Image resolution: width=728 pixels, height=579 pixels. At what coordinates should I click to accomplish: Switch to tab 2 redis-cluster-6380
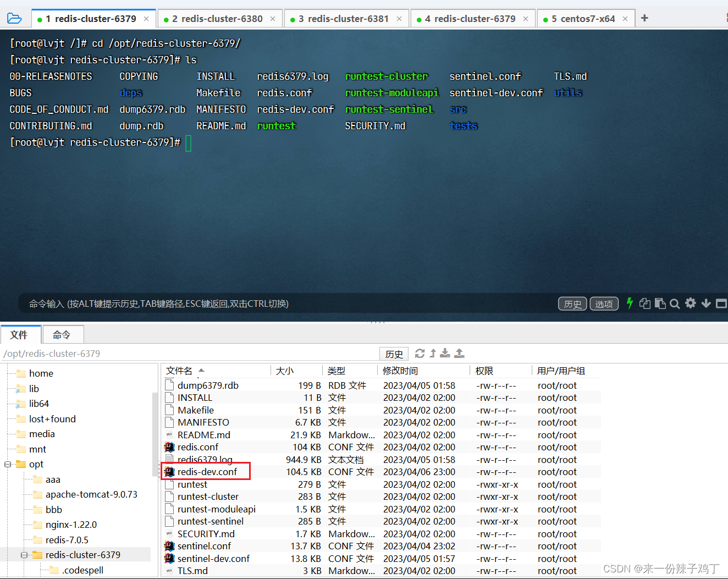tap(220, 19)
